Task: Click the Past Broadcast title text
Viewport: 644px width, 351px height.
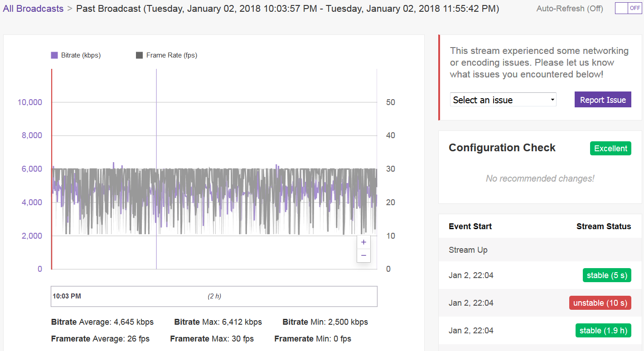Action: 288,8
